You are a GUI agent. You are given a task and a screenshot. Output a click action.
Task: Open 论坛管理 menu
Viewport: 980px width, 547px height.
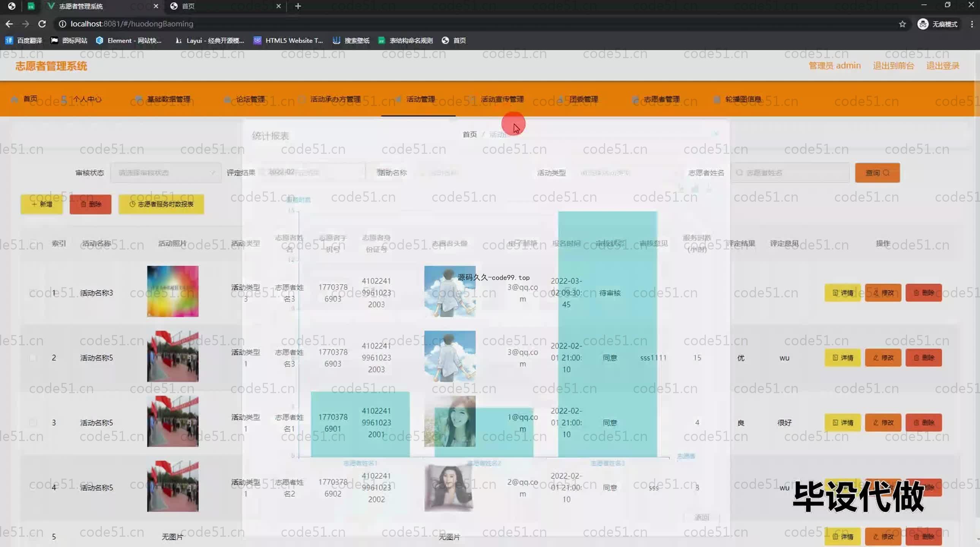[244, 99]
